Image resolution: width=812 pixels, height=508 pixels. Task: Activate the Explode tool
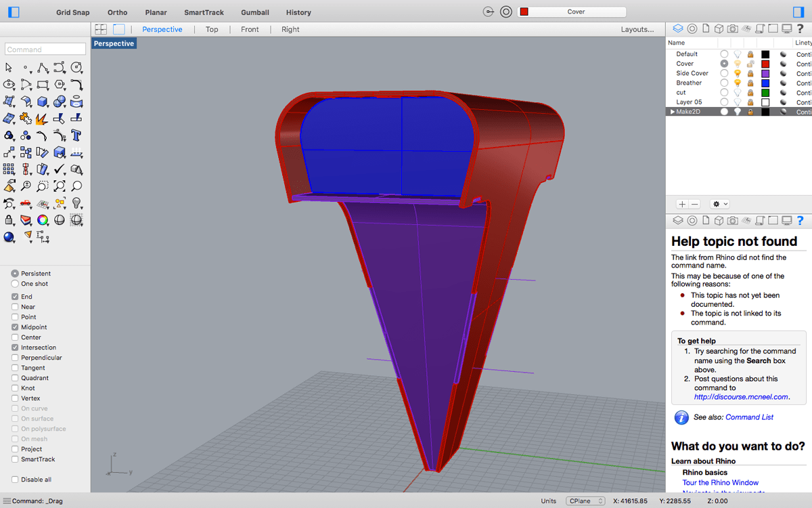40,119
